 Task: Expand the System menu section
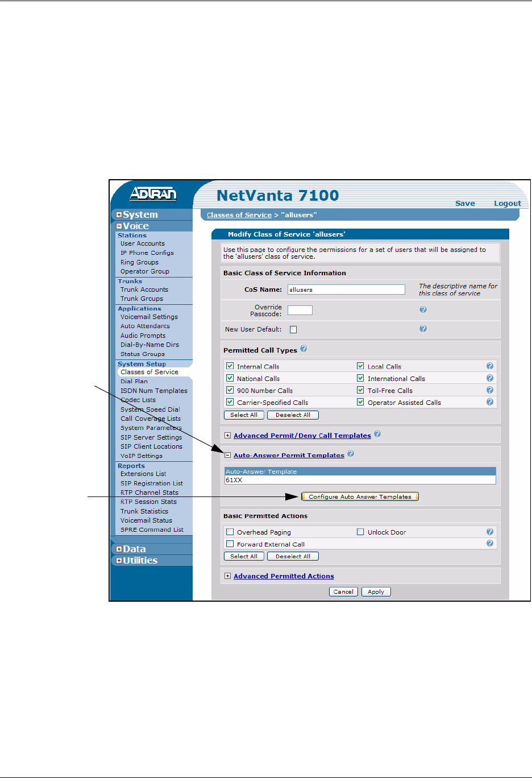(x=119, y=215)
